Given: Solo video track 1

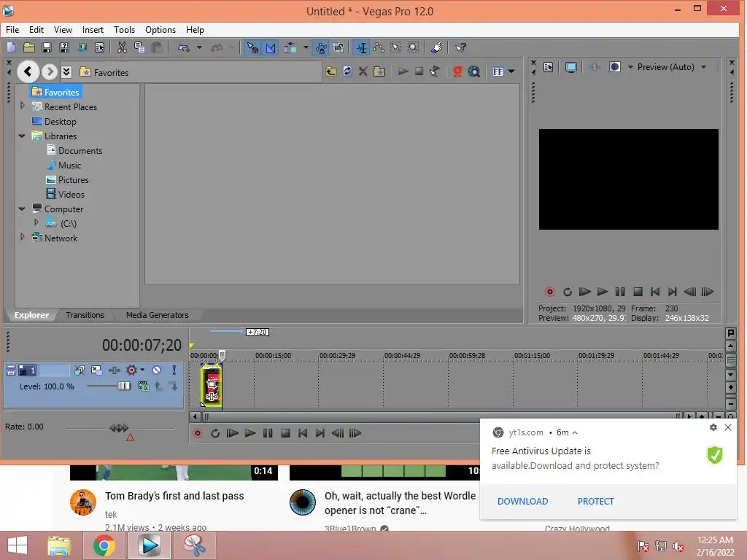Looking at the screenshot, I should (174, 370).
